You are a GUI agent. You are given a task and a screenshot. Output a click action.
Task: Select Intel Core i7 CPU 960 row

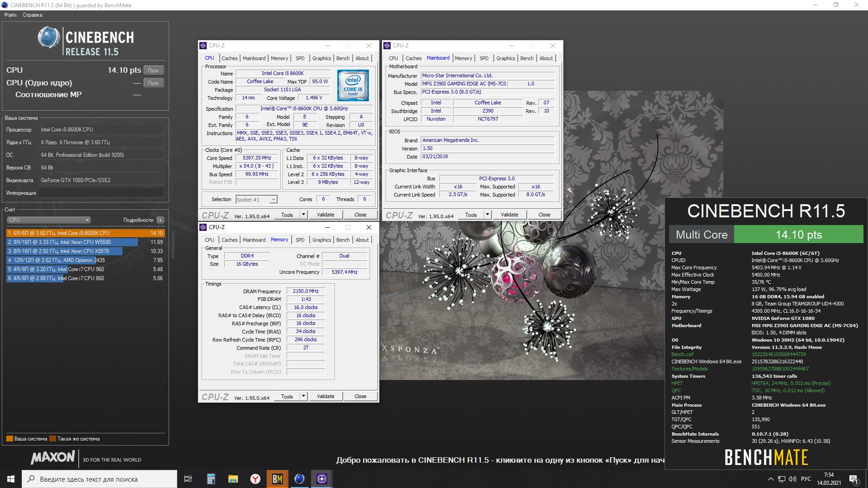[85, 269]
